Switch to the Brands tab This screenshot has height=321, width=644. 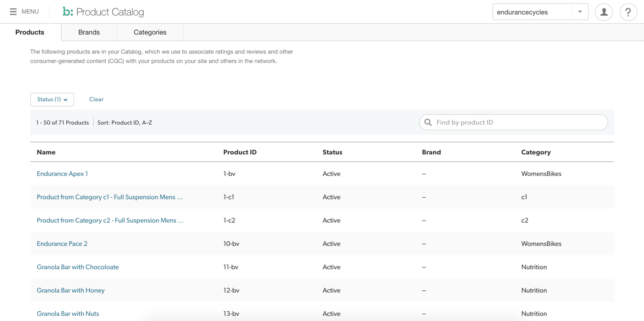pyautogui.click(x=89, y=32)
